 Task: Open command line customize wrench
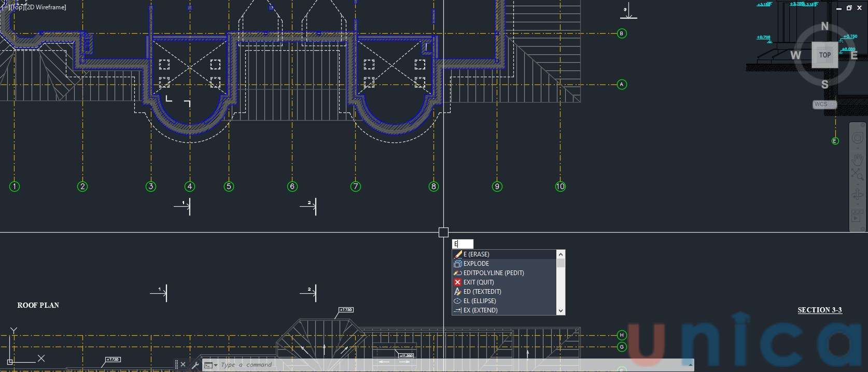coord(195,365)
